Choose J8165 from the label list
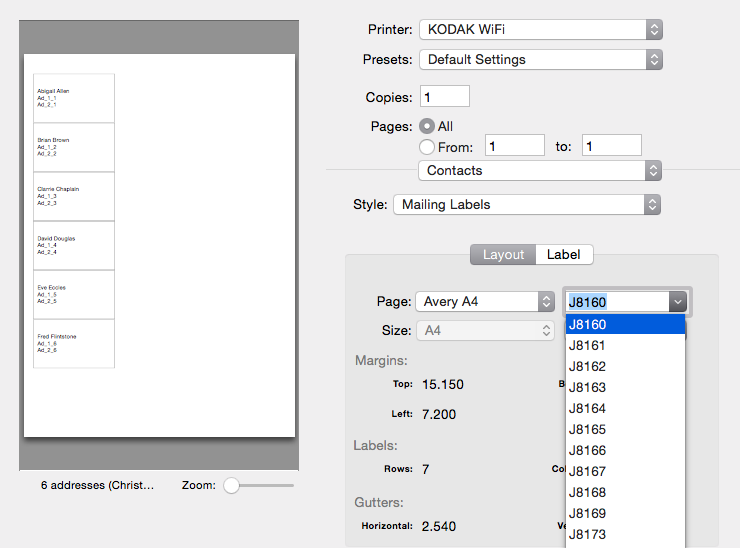The height and width of the screenshot is (548, 740). [x=625, y=430]
